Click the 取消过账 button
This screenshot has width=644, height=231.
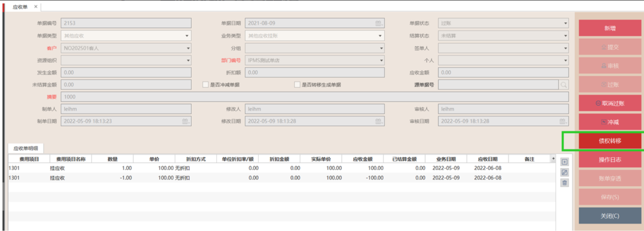[x=609, y=103]
